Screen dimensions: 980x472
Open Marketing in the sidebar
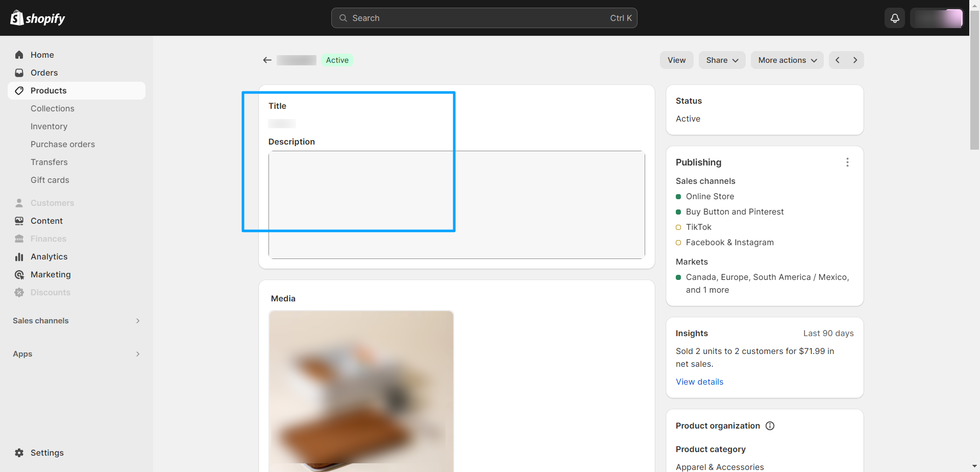tap(77, 274)
